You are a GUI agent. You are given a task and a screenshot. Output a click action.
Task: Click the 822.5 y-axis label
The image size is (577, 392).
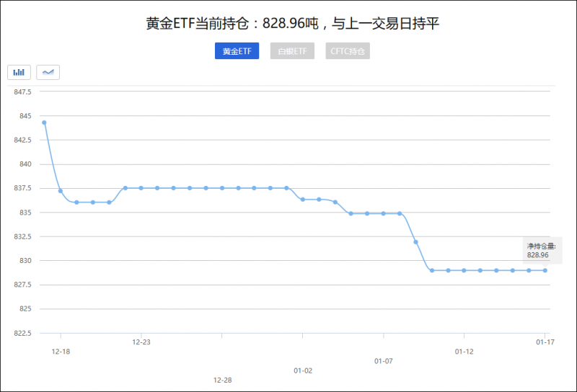23,333
